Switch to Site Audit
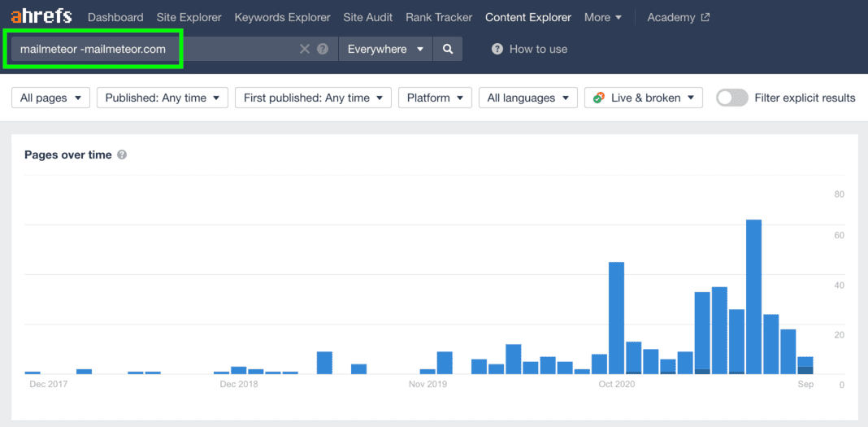Image resolution: width=868 pixels, height=427 pixels. (368, 17)
